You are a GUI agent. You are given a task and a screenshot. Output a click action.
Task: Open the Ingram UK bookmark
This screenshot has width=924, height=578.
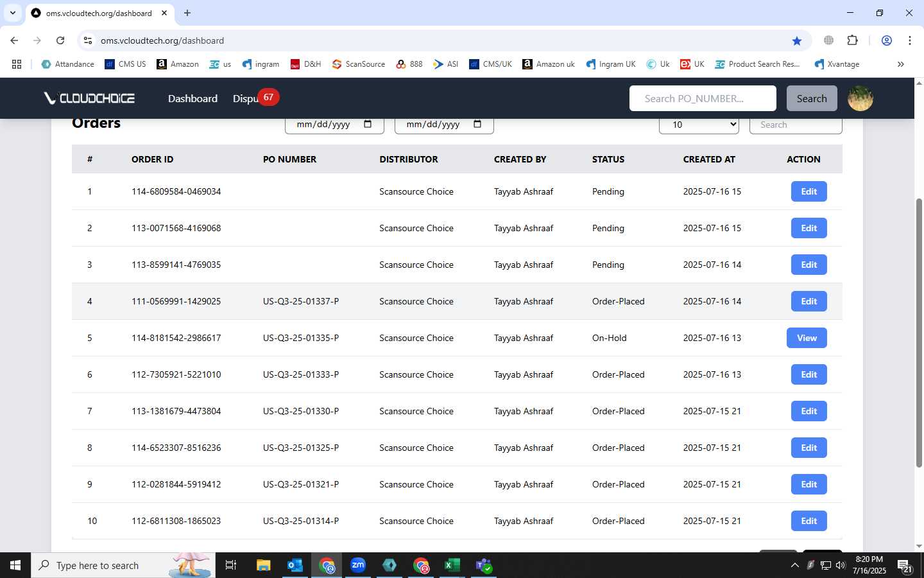[x=611, y=64]
